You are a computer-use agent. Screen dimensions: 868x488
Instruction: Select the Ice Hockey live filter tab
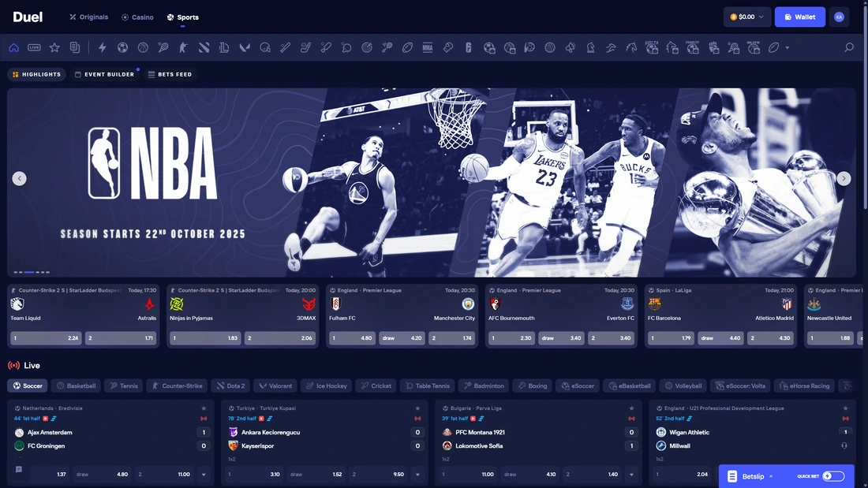tap(327, 386)
